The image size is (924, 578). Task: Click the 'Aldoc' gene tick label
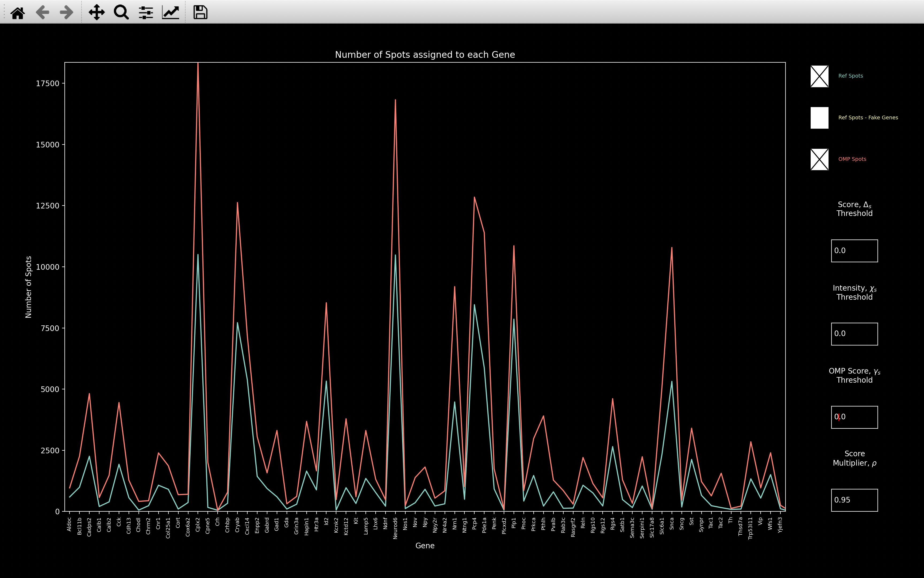(x=70, y=524)
